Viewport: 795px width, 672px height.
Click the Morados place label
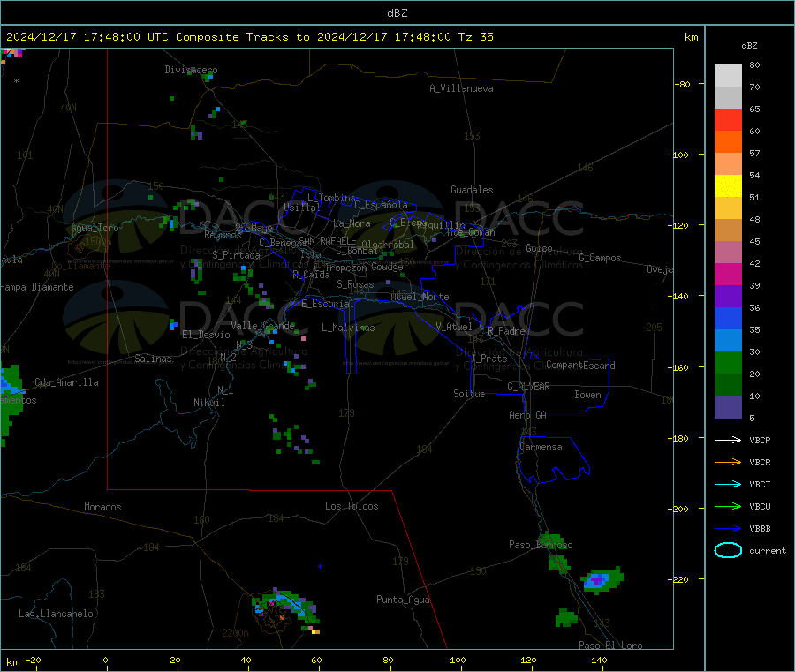[102, 507]
